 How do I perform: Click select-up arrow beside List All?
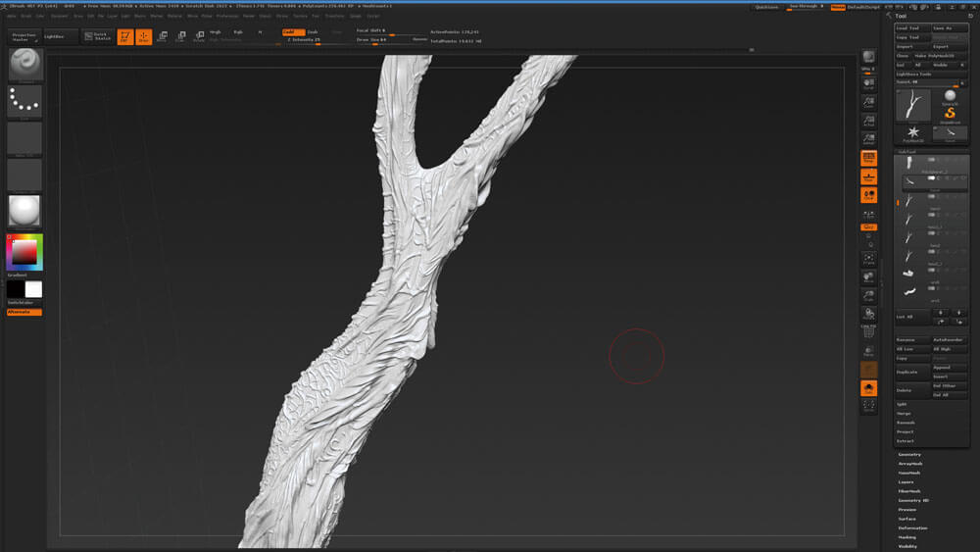pyautogui.click(x=941, y=312)
